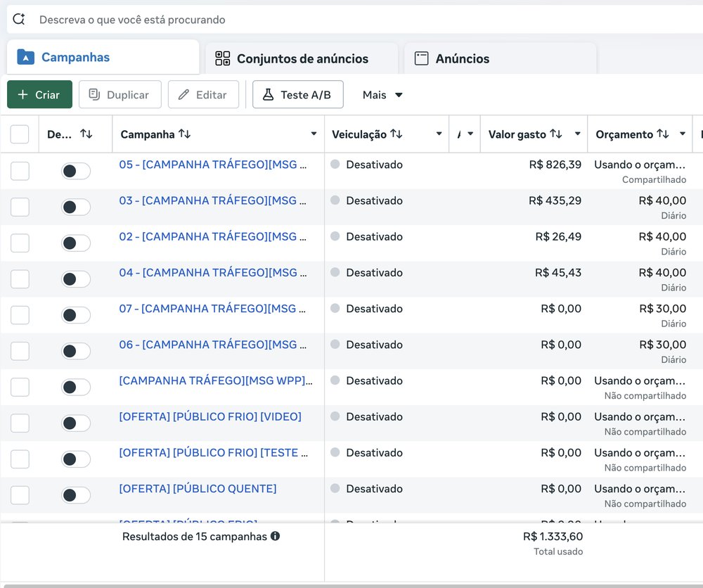Toggle campaign 05 on

coord(76,171)
